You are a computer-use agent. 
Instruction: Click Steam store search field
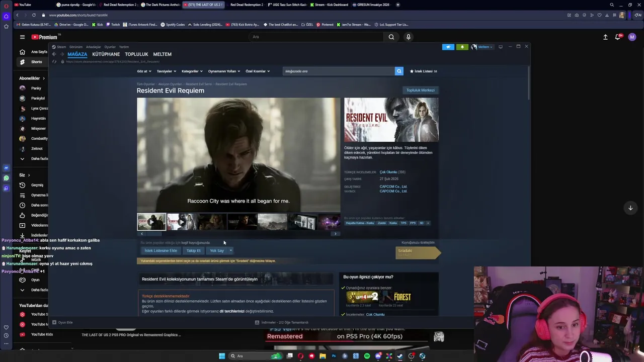coord(339,71)
